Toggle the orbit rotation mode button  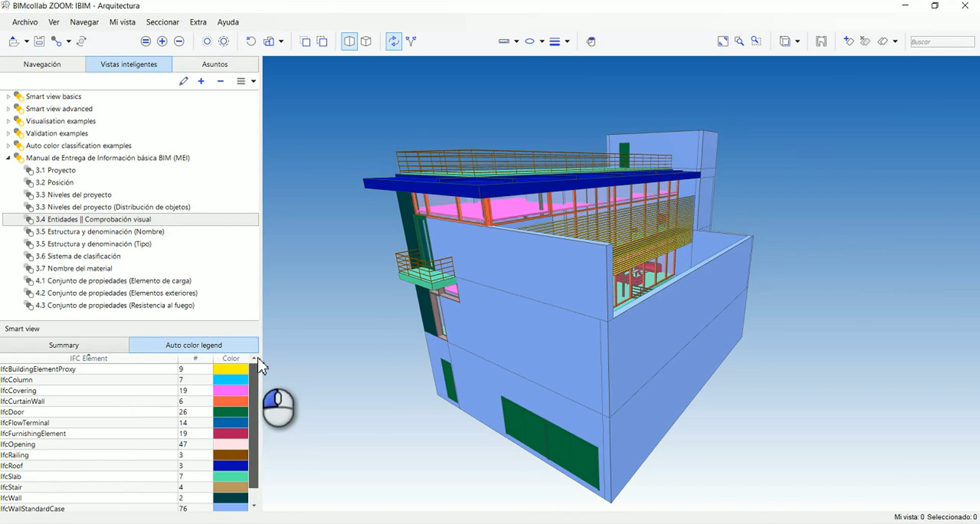394,41
